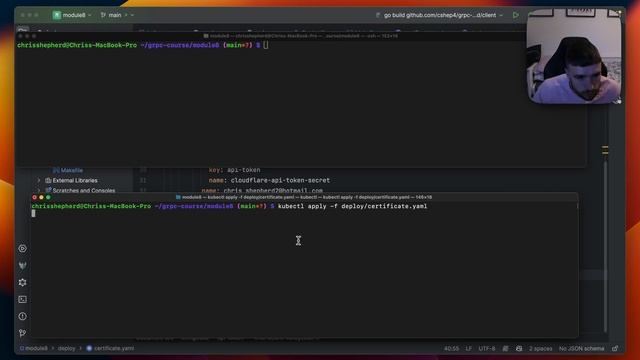Image resolution: width=640 pixels, height=360 pixels.
Task: Change the UTF-8 file encoding
Action: [487, 349]
